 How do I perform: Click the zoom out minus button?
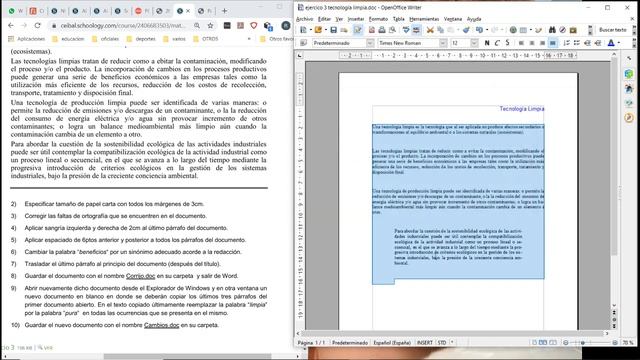tap(566, 343)
